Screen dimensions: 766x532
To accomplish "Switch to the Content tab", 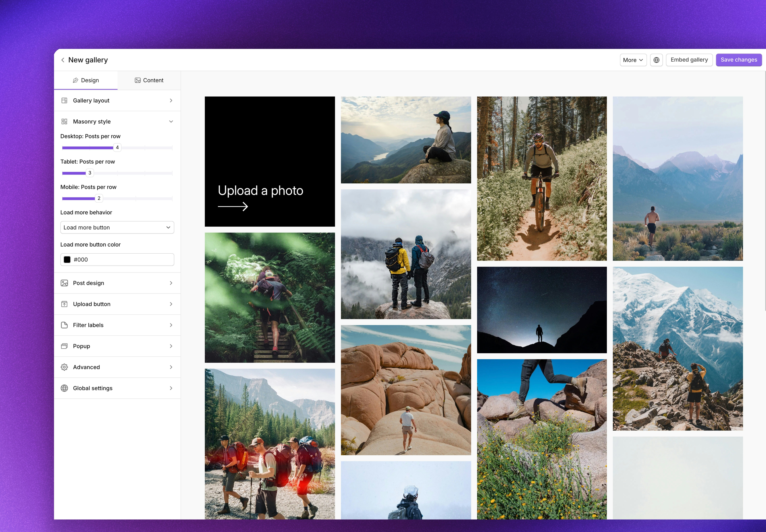I will tap(149, 80).
